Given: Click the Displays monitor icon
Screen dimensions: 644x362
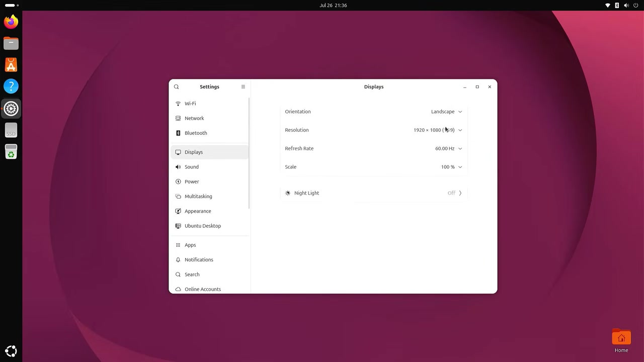Looking at the screenshot, I should pyautogui.click(x=178, y=152).
